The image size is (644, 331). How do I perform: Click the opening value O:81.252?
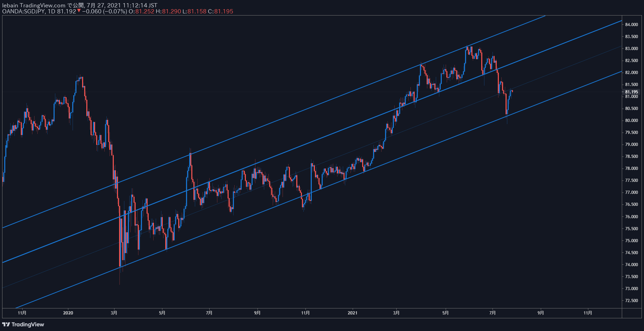click(141, 11)
